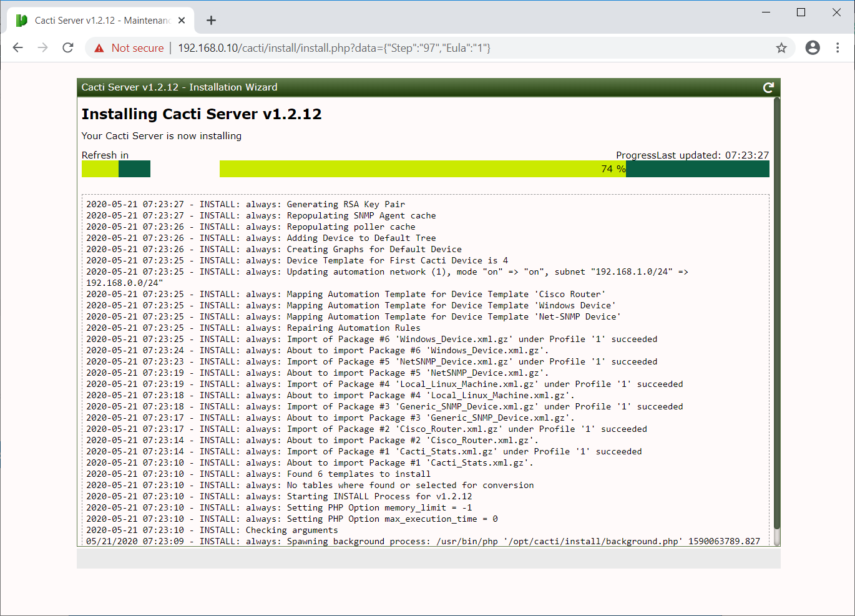Click the Cacti favicon on the tab

[22, 21]
